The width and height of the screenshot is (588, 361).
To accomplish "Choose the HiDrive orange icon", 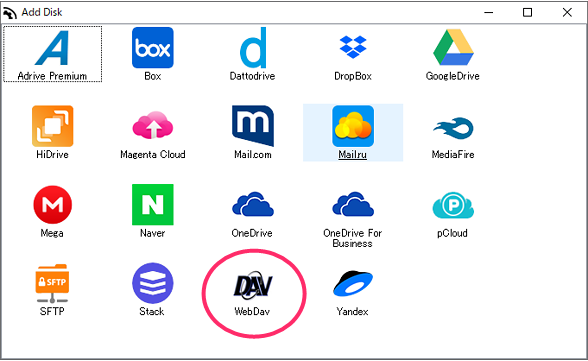I will tap(52, 126).
